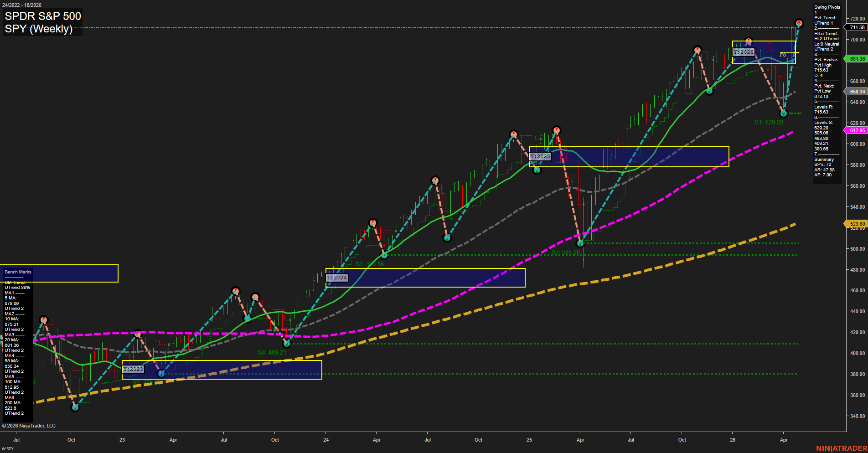Screen dimensions: 868x453
Task: Click the SPDR S&P 500 SPY (Weekly) chart title
Action: coord(42,22)
